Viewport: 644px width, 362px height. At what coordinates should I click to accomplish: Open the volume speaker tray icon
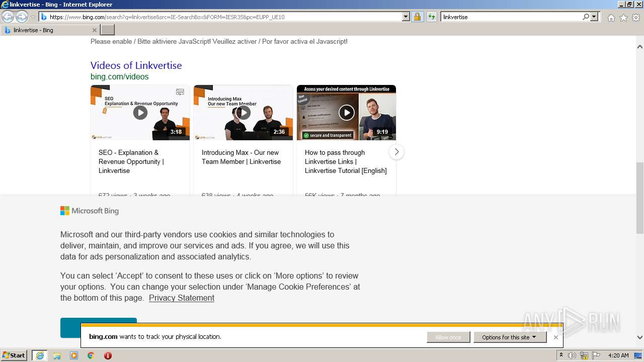(572, 355)
